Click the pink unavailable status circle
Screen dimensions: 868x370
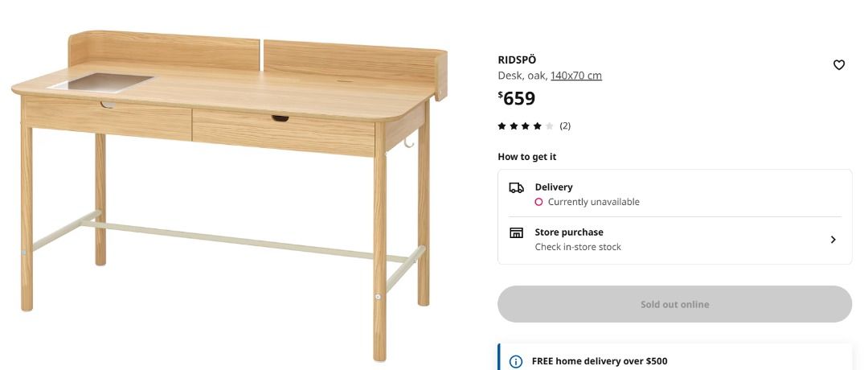(538, 202)
